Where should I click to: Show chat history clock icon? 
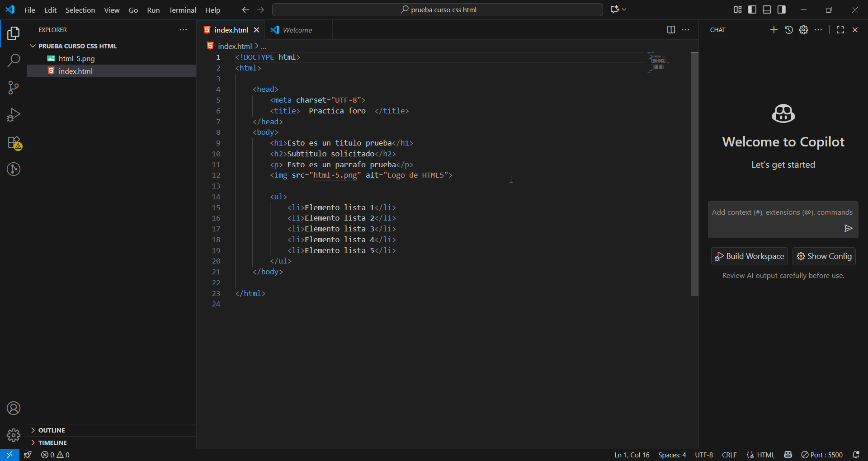click(789, 30)
